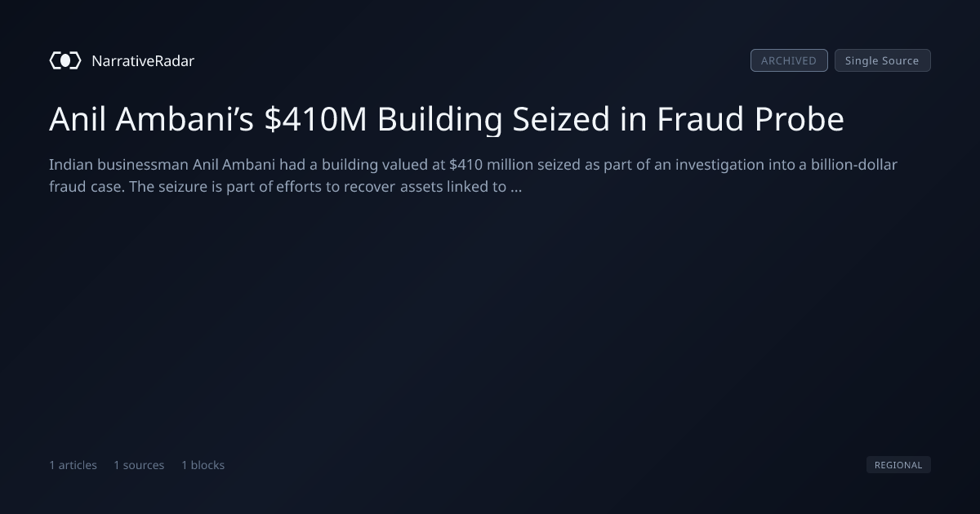This screenshot has width=980, height=514.
Task: Click "Anil Ambani's" in the headline
Action: (153, 119)
